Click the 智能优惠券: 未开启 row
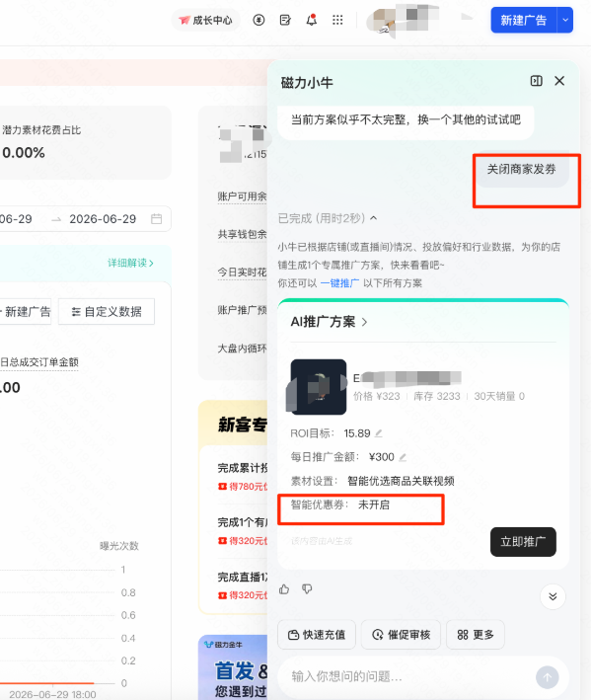The width and height of the screenshot is (591, 700). (x=339, y=505)
